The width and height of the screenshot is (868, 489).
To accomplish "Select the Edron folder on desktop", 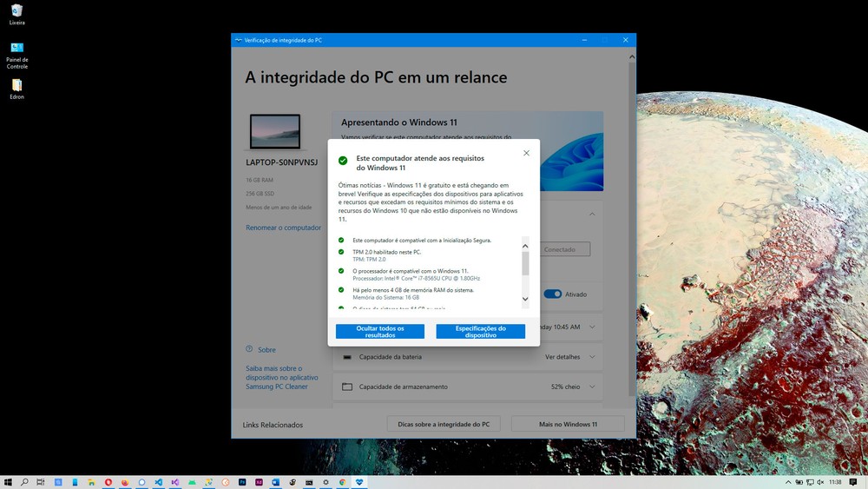I will pos(16,89).
